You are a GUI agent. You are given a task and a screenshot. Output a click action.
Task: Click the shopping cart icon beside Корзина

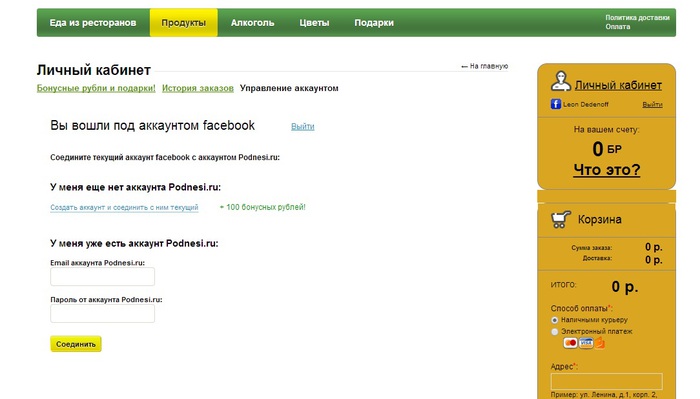click(561, 219)
